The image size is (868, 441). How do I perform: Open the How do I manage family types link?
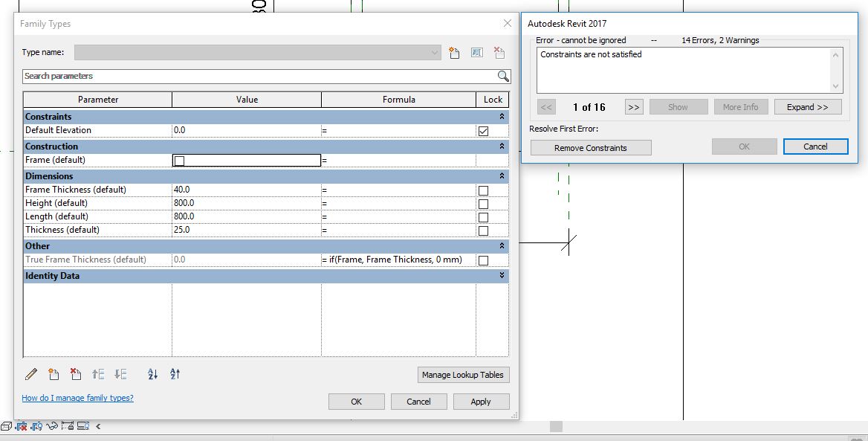[77, 399]
